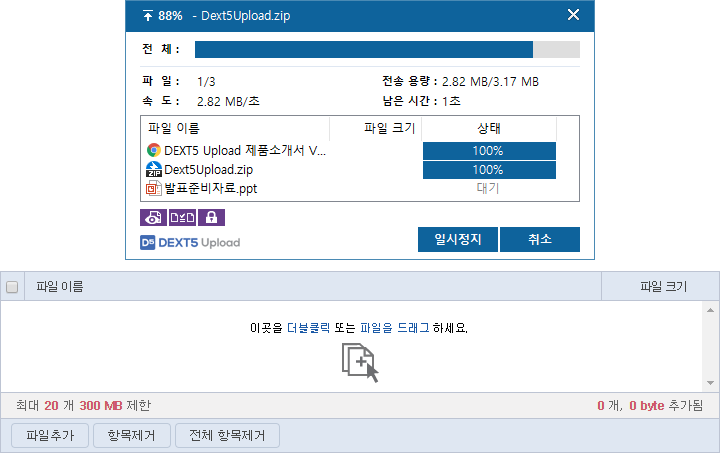Click the DEXT5 Upload logo
This screenshot has width=720, height=453.
(x=190, y=242)
